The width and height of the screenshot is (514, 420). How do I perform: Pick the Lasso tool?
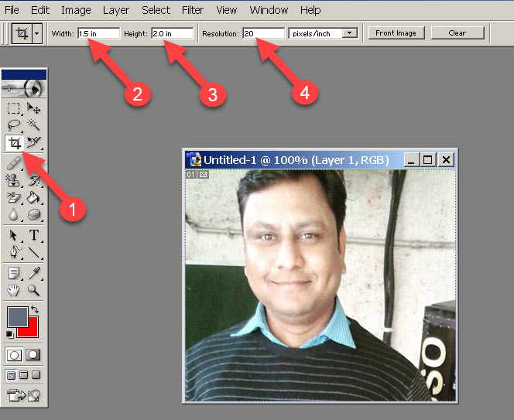tap(14, 125)
